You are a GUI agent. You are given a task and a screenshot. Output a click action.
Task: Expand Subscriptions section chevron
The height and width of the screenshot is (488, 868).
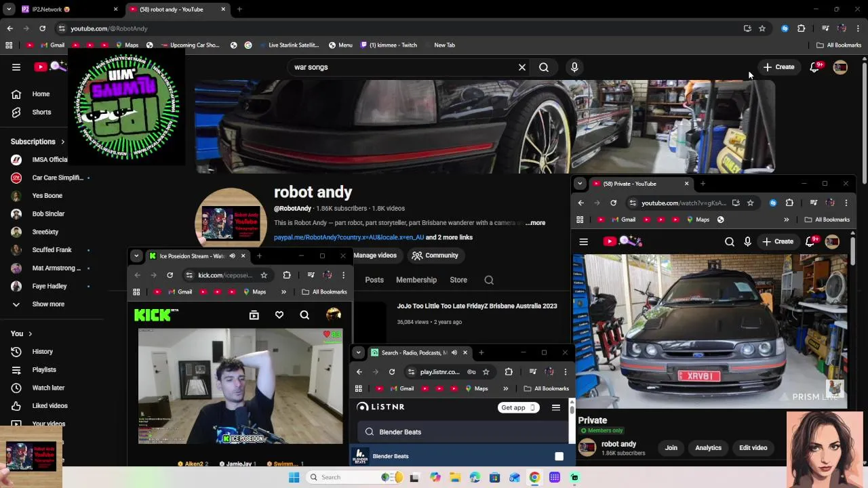pyautogui.click(x=62, y=142)
